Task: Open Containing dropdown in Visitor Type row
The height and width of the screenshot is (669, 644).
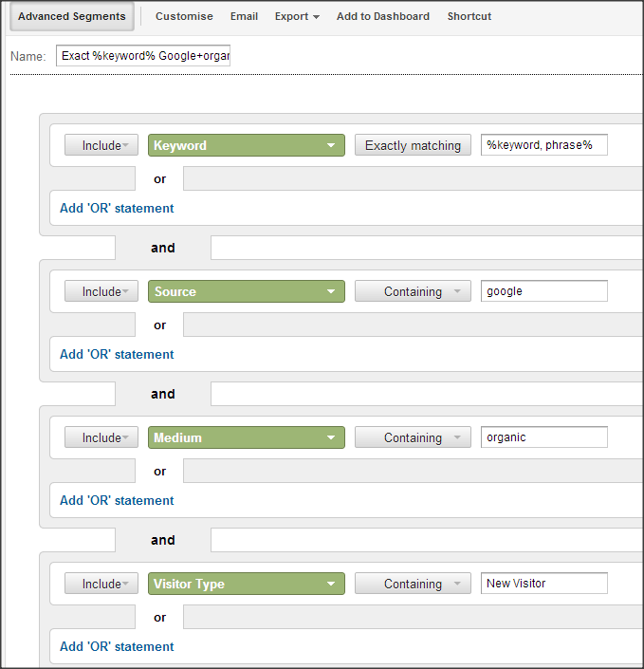Action: pos(413,584)
